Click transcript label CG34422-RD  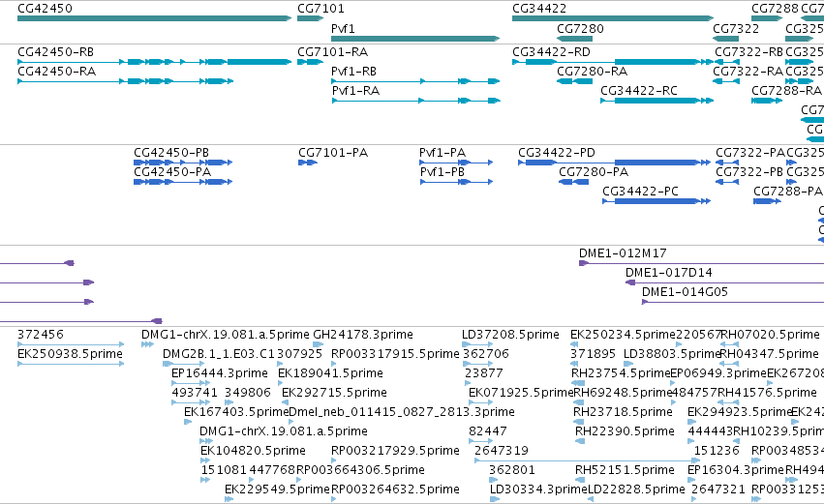click(x=551, y=52)
